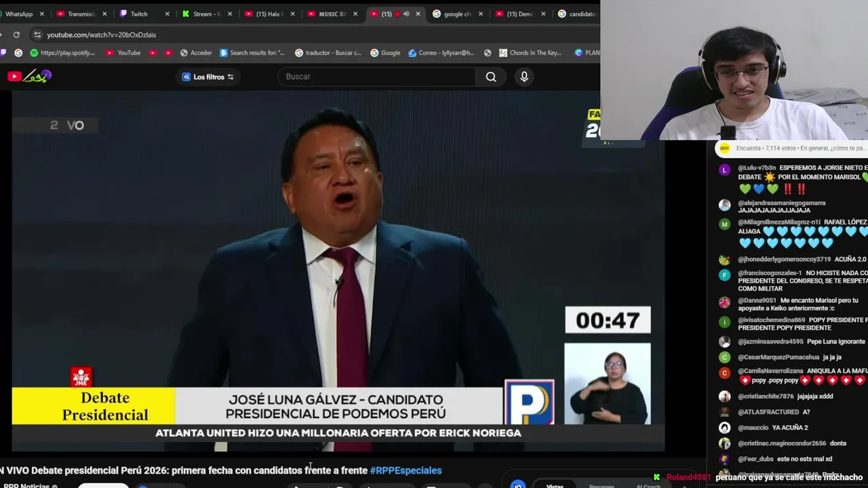Close the WhatsApp tab

[42, 14]
